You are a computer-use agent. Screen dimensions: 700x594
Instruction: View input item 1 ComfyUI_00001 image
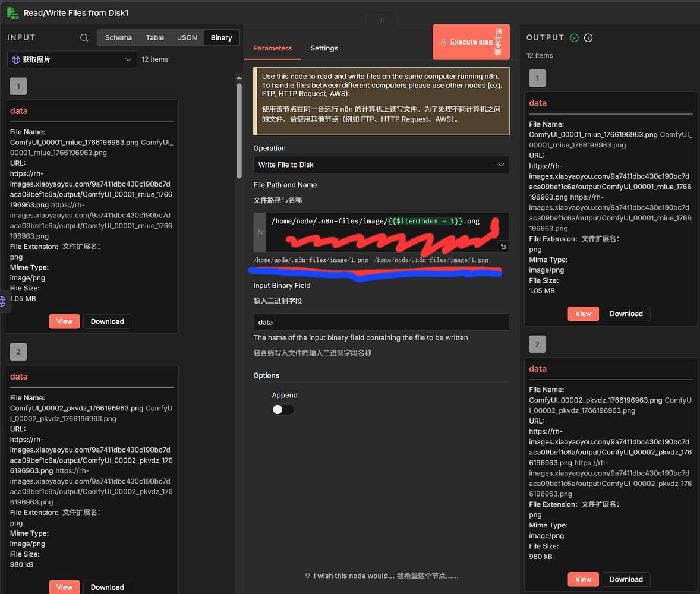(64, 322)
